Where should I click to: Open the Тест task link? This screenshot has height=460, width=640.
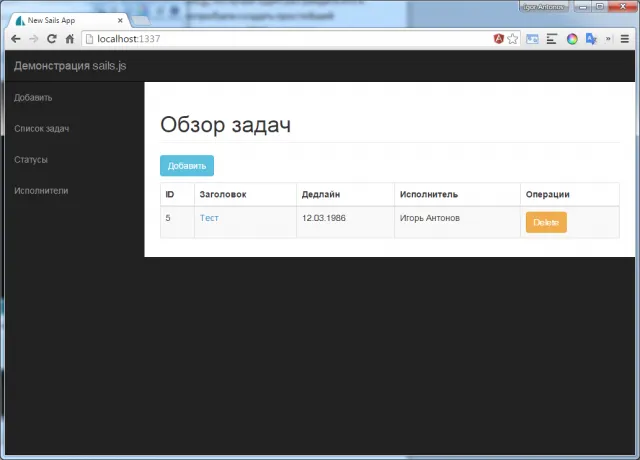pyautogui.click(x=209, y=218)
